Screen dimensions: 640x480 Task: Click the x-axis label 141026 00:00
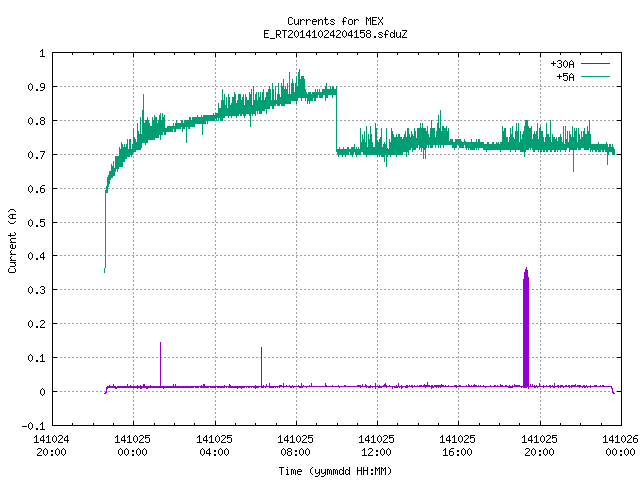click(620, 446)
